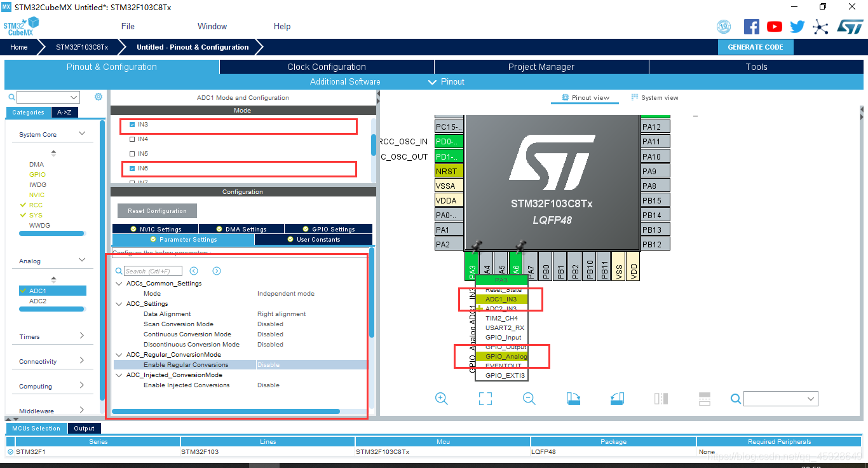Viewport: 868px width, 468px height.
Task: Uncheck the IN3 channel
Action: point(132,125)
